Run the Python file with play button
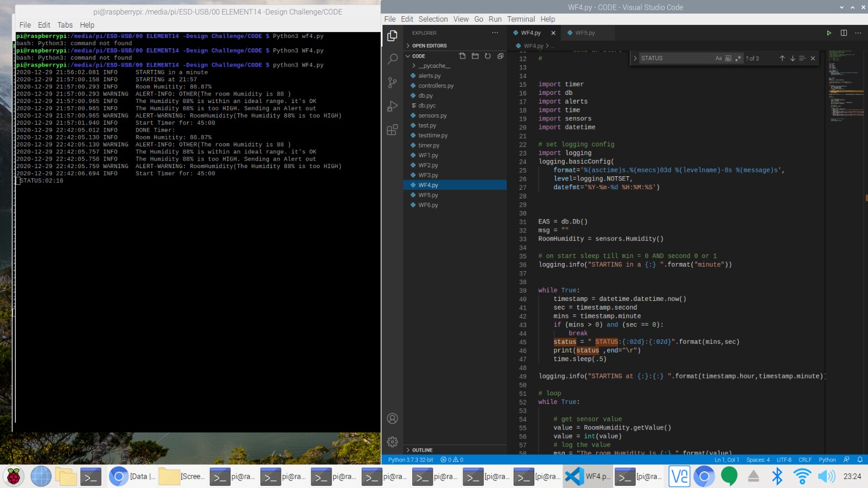 (829, 33)
